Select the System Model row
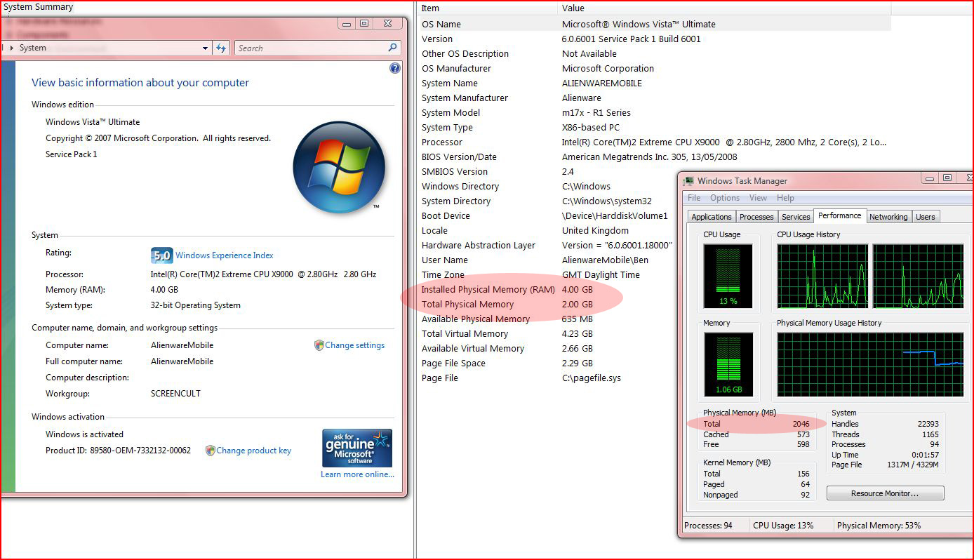974x560 pixels. [x=655, y=112]
